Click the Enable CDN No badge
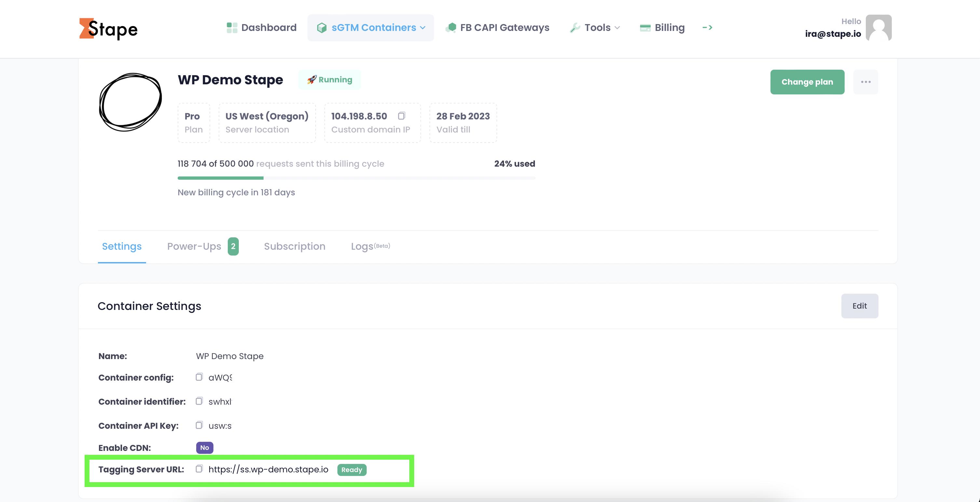980x502 pixels. 205,448
